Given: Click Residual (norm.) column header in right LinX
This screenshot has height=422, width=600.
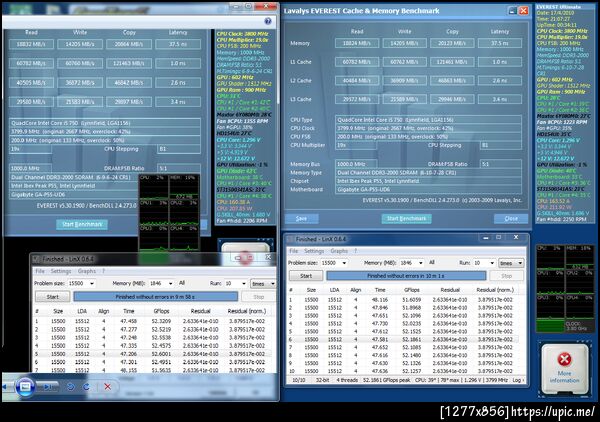Looking at the screenshot, I should (495, 290).
